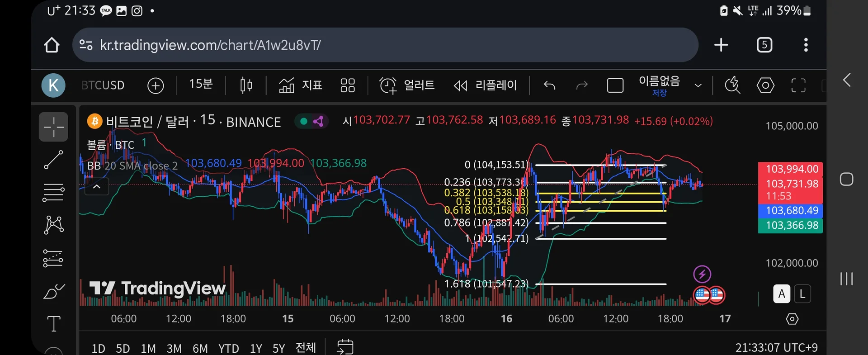The height and width of the screenshot is (355, 868).
Task: Set chart range to 1Y
Action: (256, 348)
